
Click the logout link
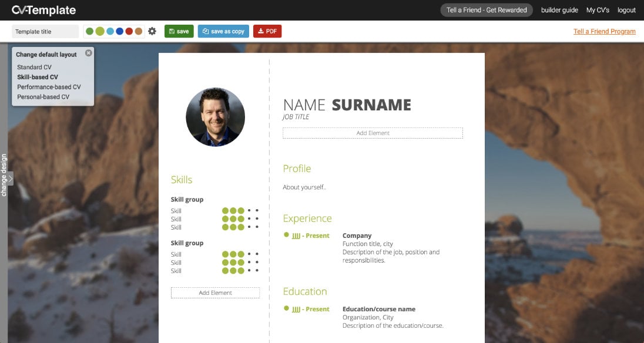click(626, 10)
